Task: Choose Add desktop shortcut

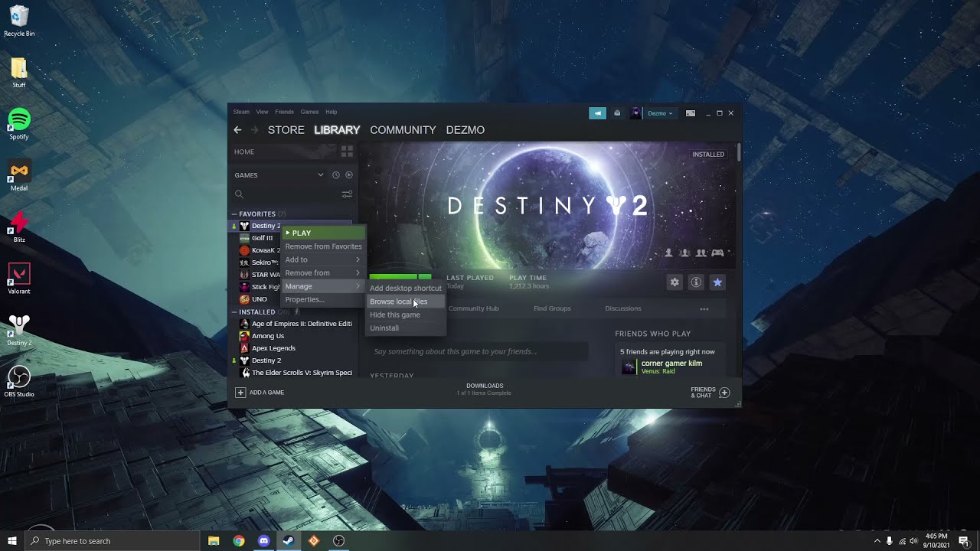Action: [x=405, y=289]
